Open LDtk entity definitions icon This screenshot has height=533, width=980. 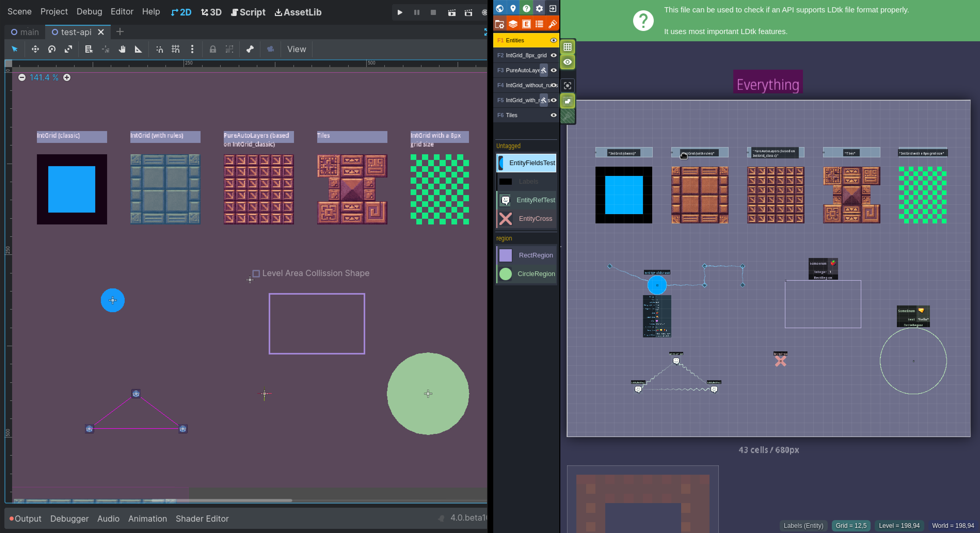tap(526, 24)
